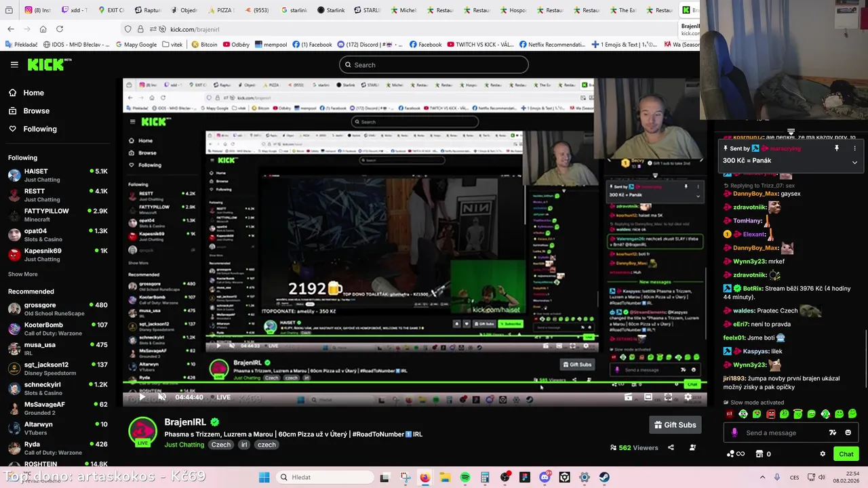The width and height of the screenshot is (868, 488).
Task: Click the chat text formatting icon
Action: coord(833,433)
